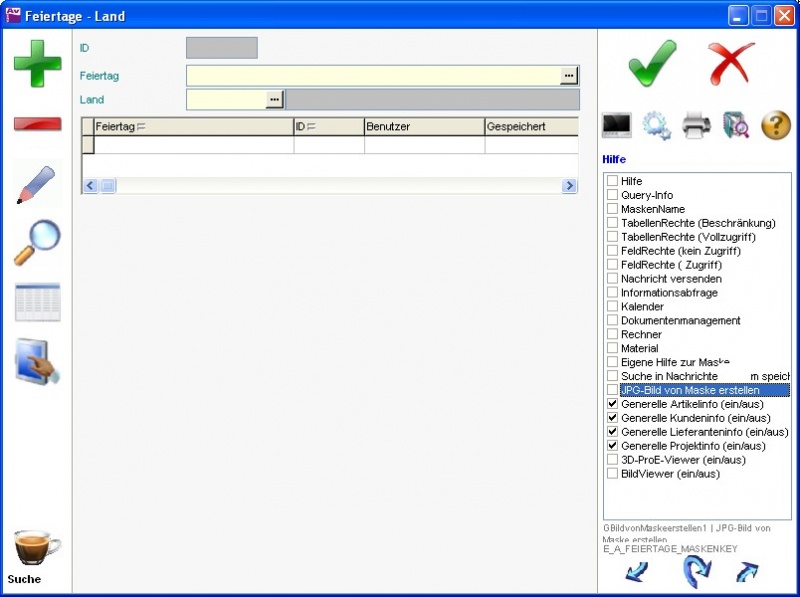Click the gear settings icon

(x=656, y=125)
